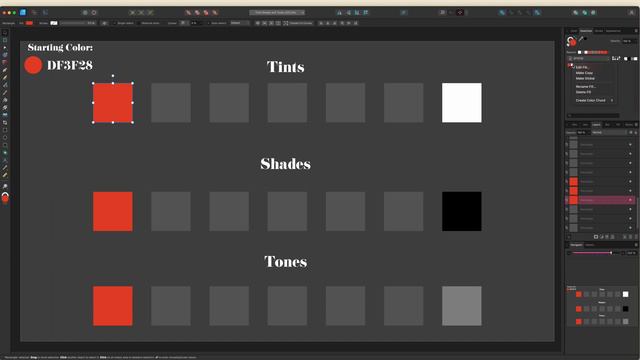This screenshot has width=640, height=360.
Task: Open the Swatches panel options menu icon
Action: [636, 31]
